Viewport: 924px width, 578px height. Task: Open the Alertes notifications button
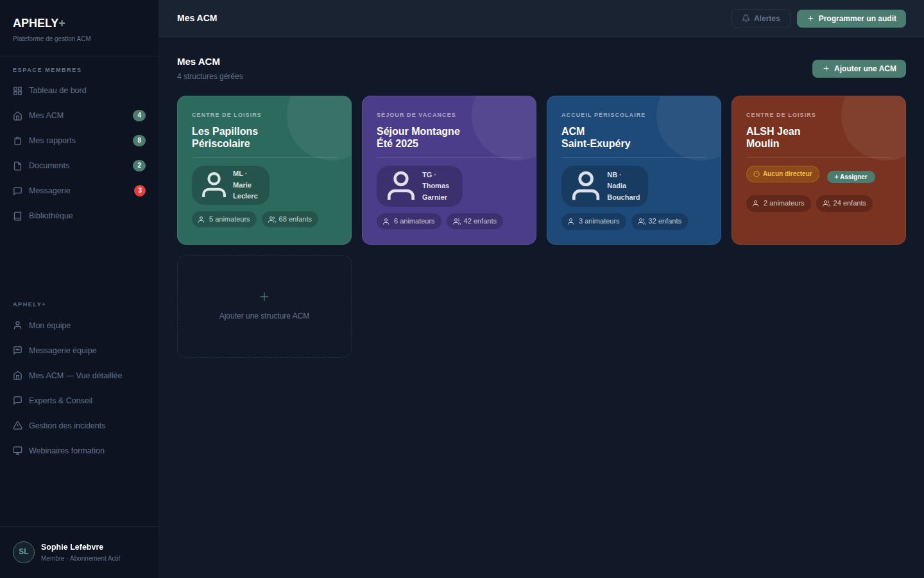[760, 19]
